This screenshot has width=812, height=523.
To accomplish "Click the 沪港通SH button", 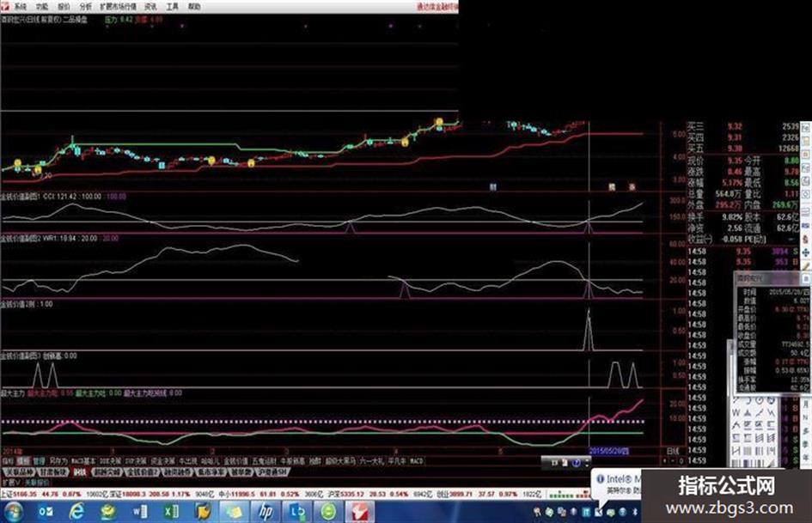I will tap(273, 471).
